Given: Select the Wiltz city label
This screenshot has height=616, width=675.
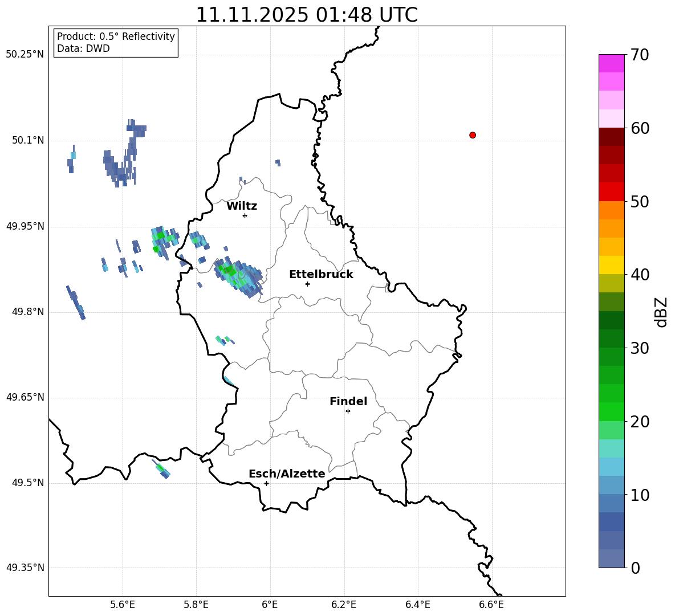Looking at the screenshot, I should [x=242, y=206].
